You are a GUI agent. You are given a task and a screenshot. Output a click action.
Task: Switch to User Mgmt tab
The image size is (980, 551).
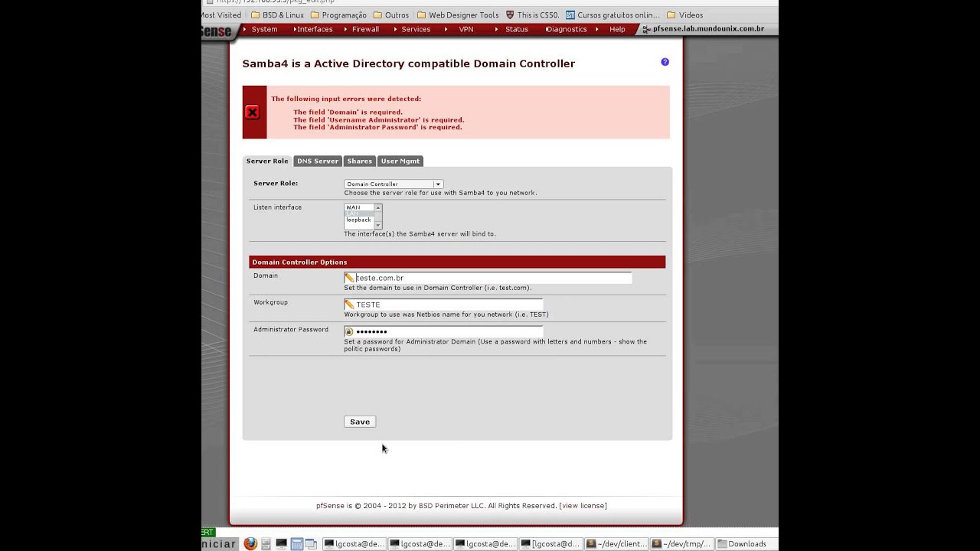pyautogui.click(x=400, y=161)
